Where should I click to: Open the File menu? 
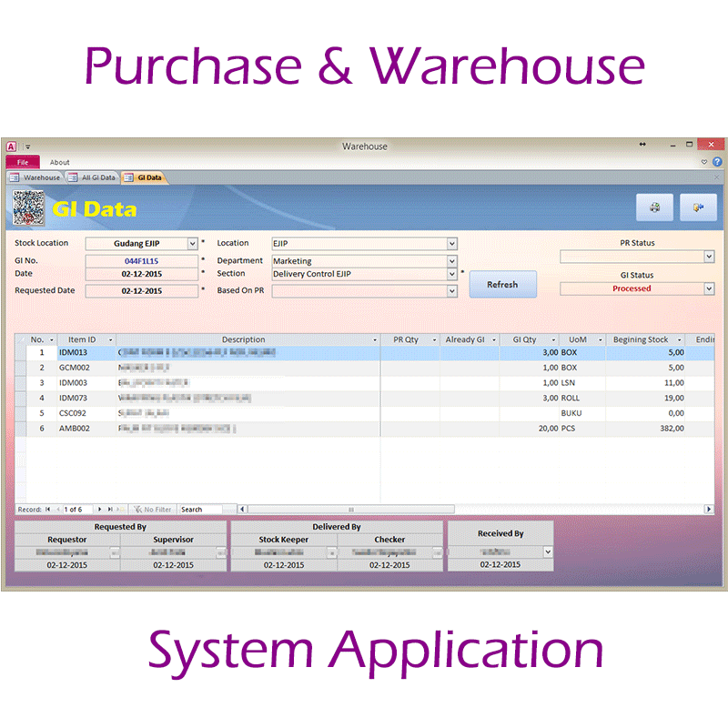coord(22,161)
